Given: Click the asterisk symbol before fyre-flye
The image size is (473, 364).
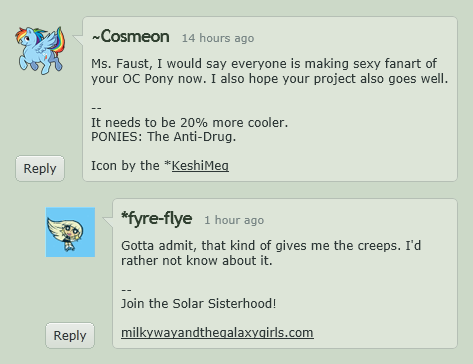Looking at the screenshot, I should tap(125, 217).
